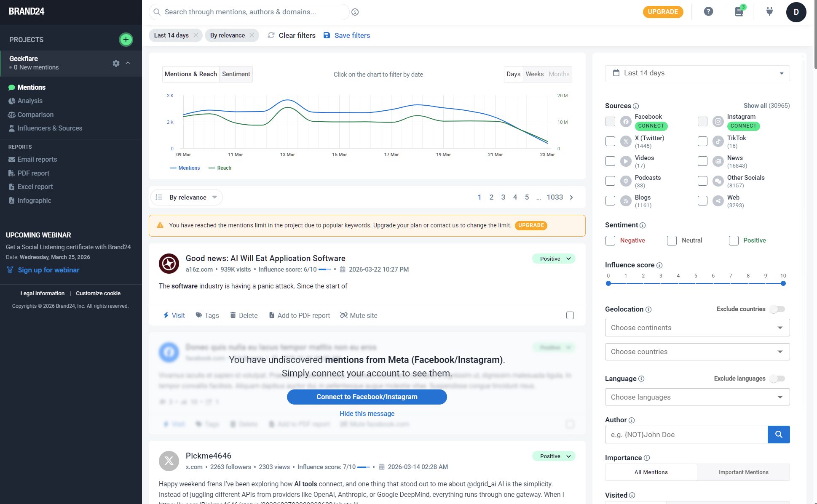Click the influence score slider right handle
This screenshot has width=817, height=504.
(x=783, y=284)
